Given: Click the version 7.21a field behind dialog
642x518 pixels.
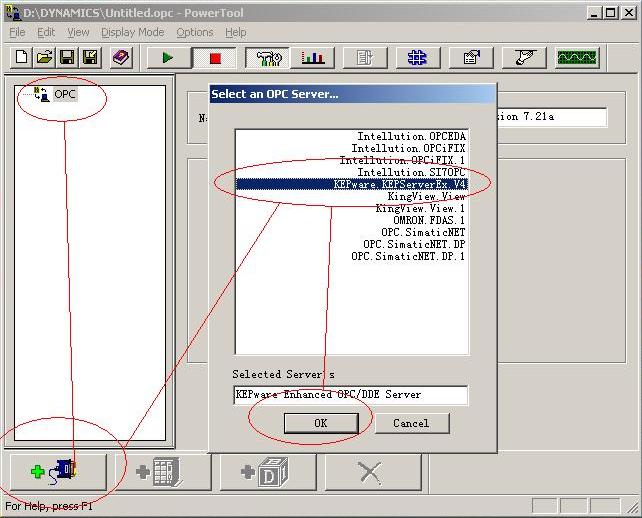Looking at the screenshot, I should pyautogui.click(x=552, y=117).
